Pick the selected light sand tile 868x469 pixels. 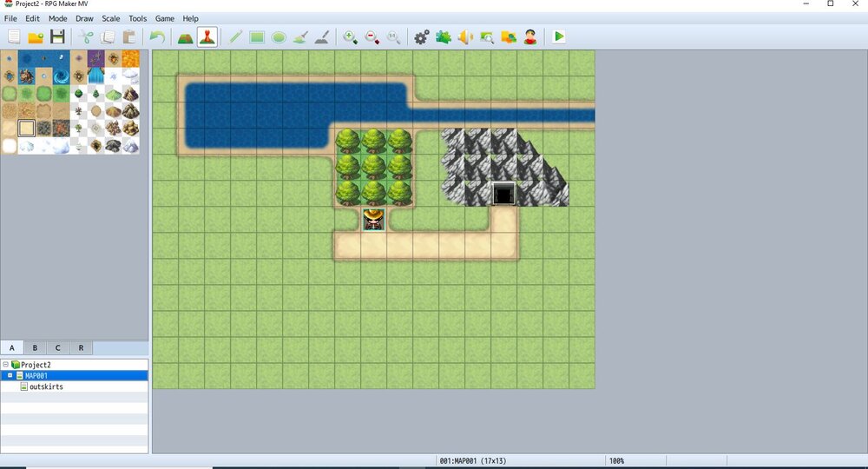pos(26,128)
